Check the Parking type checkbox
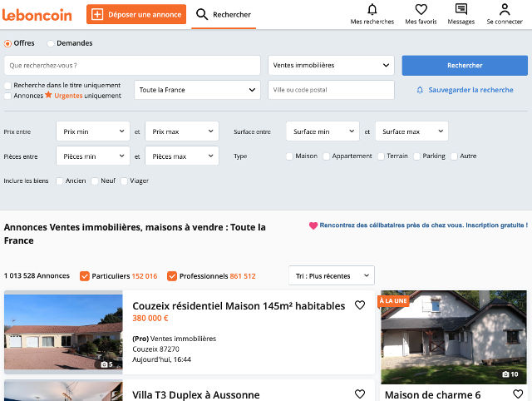The height and width of the screenshot is (401, 532). pos(417,156)
